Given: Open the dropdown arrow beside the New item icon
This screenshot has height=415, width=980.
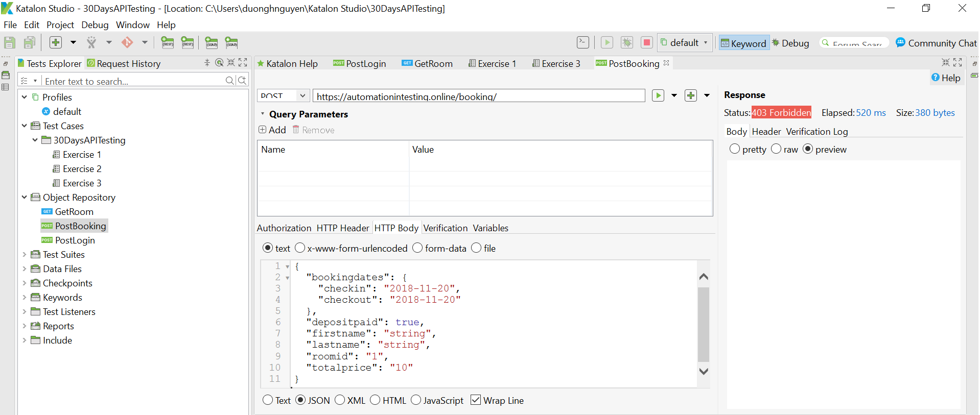Looking at the screenshot, I should coord(73,43).
